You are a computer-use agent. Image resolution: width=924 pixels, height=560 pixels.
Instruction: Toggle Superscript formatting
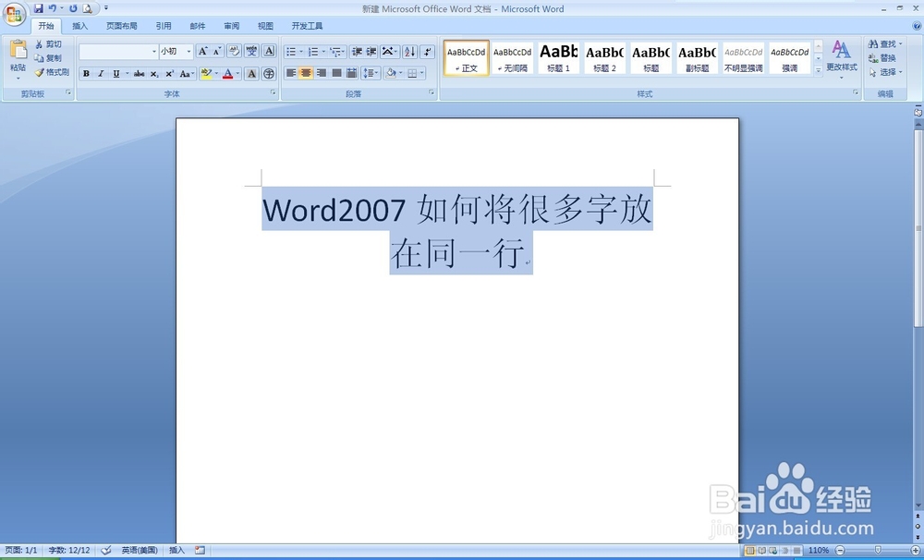(169, 74)
